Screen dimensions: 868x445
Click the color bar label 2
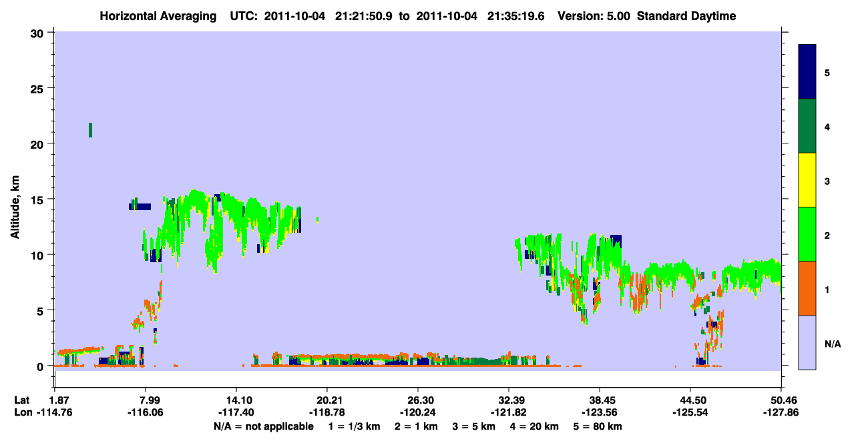(827, 235)
